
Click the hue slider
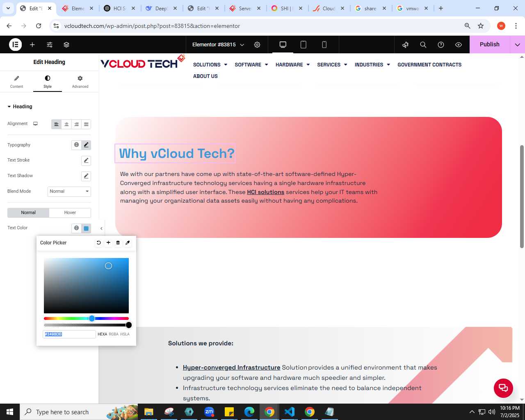(x=86, y=318)
